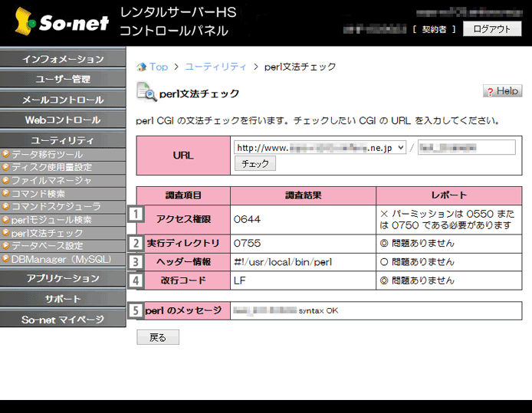This screenshot has width=532, height=413.
Task: Open the サポート menu
Action: [x=63, y=298]
